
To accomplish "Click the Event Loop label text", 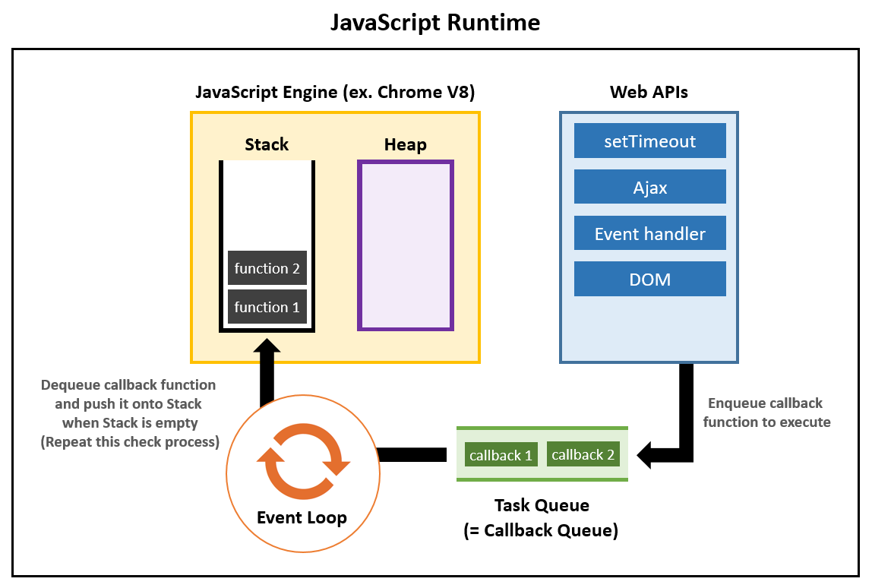I will pos(303,517).
